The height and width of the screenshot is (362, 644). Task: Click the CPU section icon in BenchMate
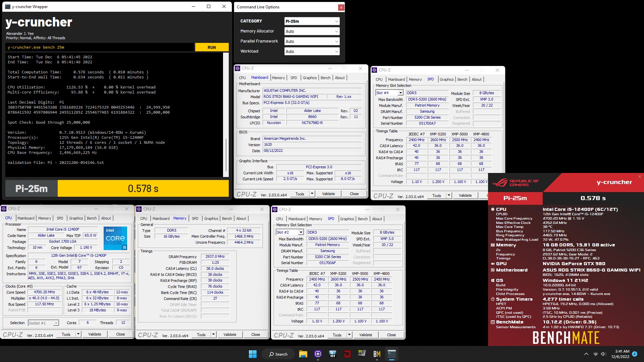pyautogui.click(x=493, y=209)
